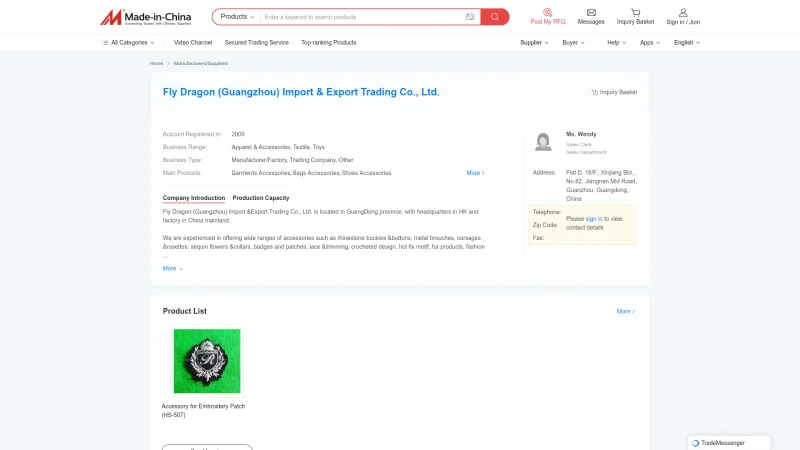
Task: Switch to the Production Capacity tab
Action: pos(261,198)
